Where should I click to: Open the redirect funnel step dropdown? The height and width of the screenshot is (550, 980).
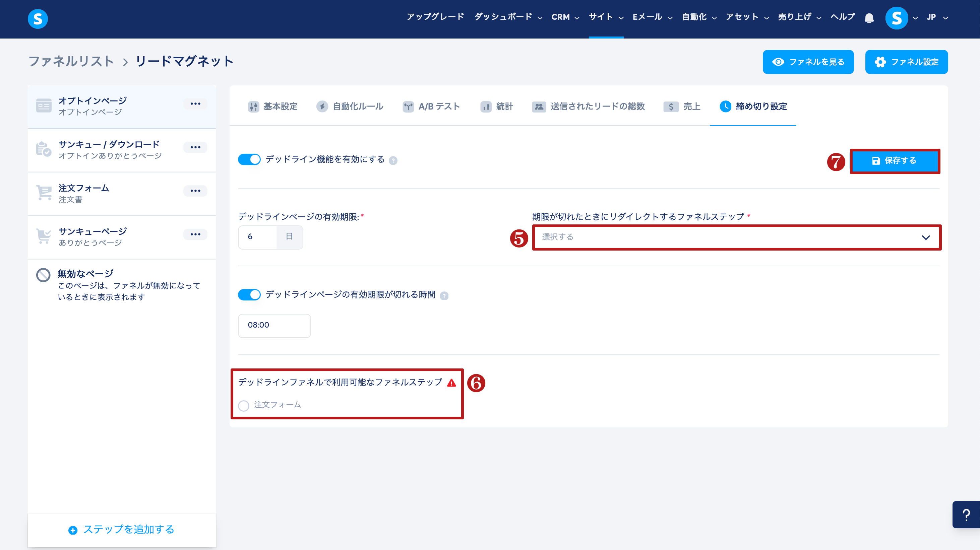point(736,237)
